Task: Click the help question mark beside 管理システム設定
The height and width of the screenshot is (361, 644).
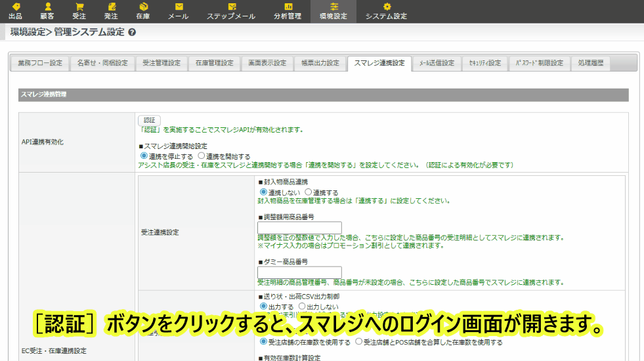Action: (132, 32)
